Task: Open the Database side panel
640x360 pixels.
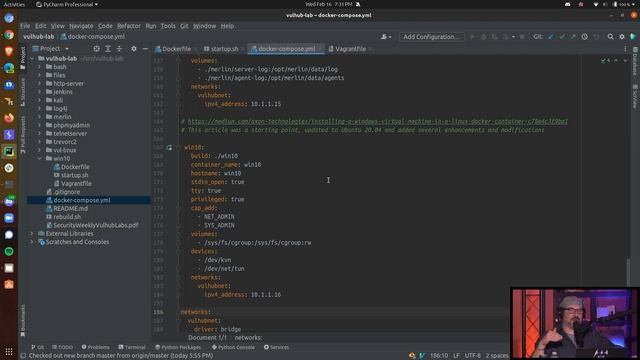Action: coord(635,61)
